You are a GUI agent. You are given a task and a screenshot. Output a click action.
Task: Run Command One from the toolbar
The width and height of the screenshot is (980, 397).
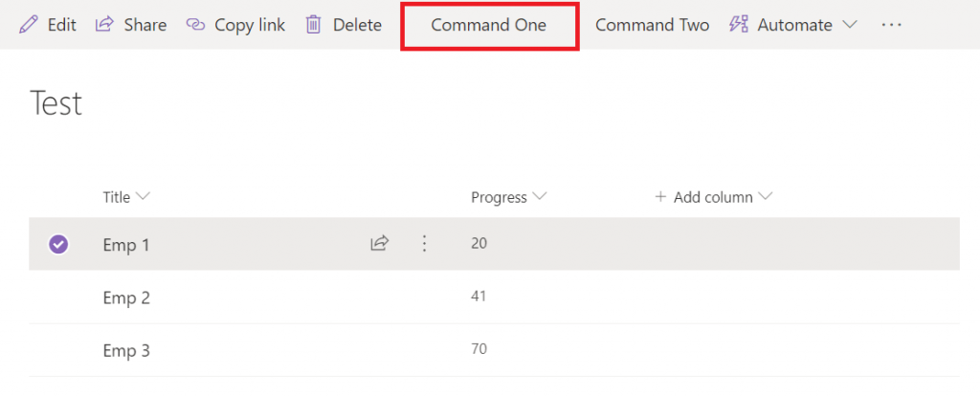(489, 25)
